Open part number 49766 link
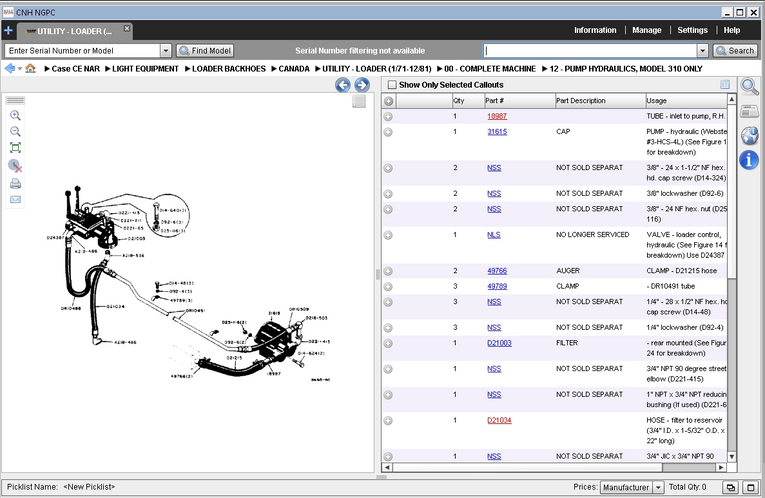This screenshot has width=765, height=498. [496, 271]
